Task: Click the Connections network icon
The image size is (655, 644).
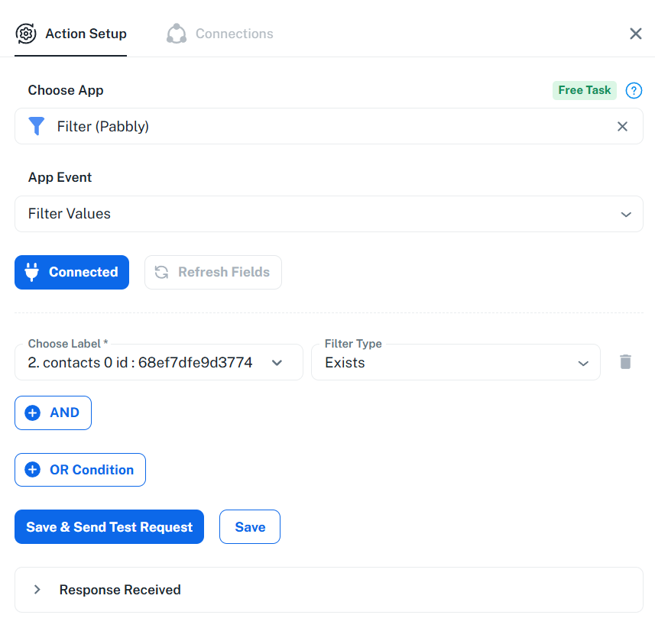Action: (x=177, y=34)
